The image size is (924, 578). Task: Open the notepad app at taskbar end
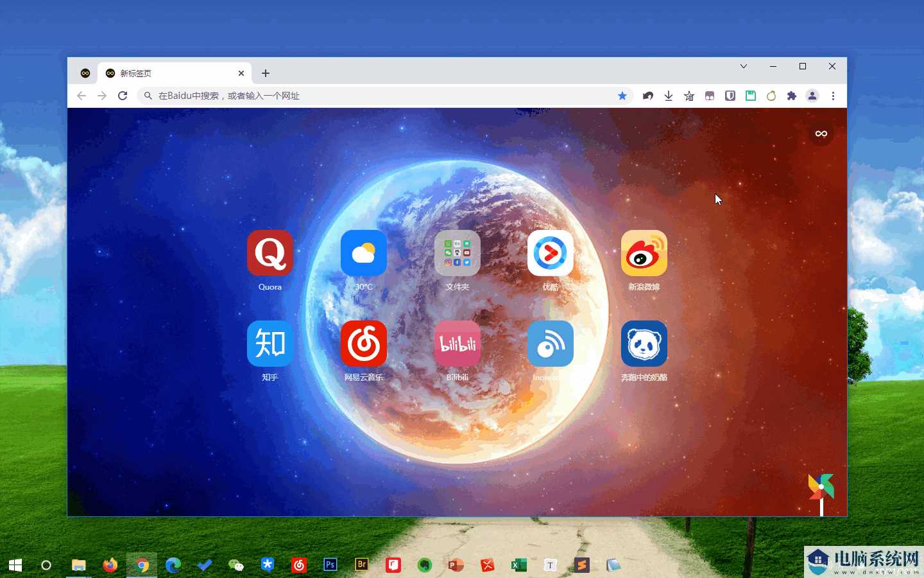(x=613, y=565)
